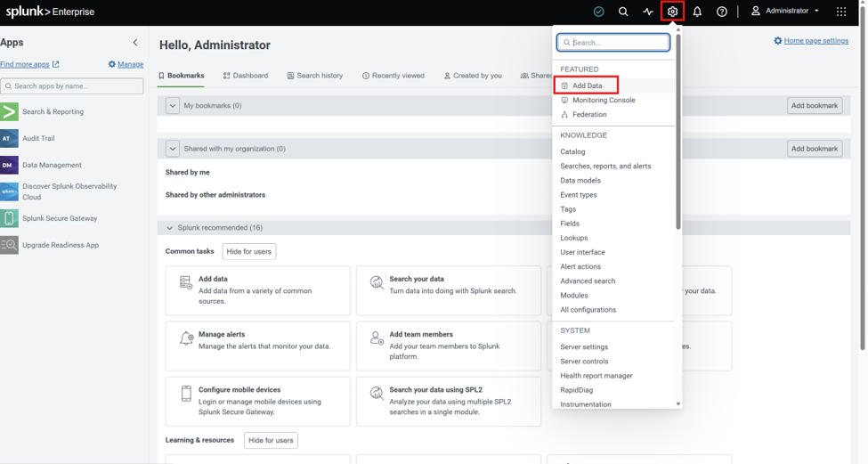Click the Add Data icon in menu
The image size is (868, 464).
click(564, 85)
